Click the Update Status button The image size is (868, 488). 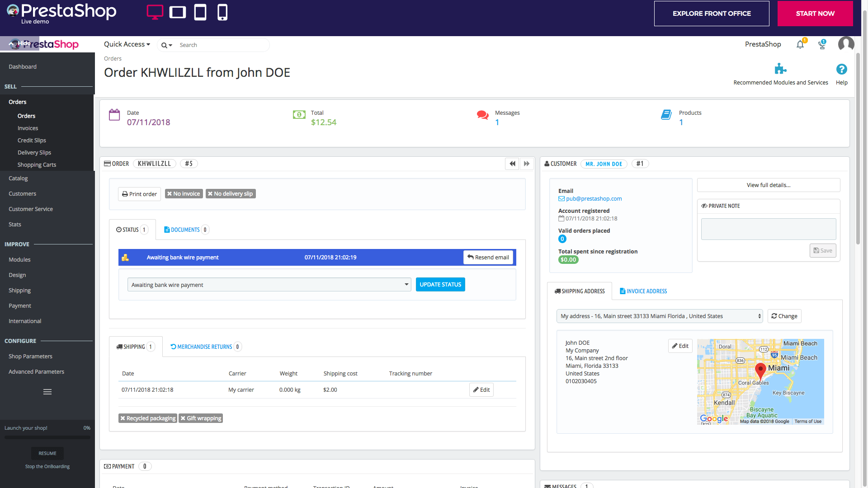(x=440, y=285)
